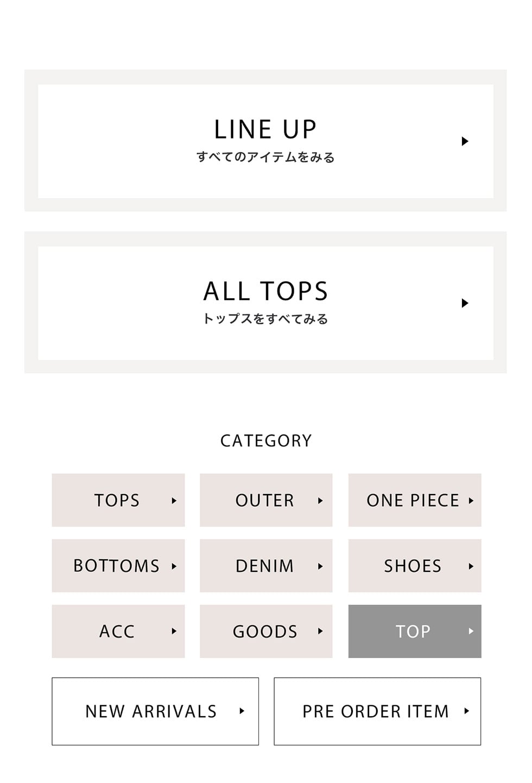Click the arrow on BOTTOMS category

pyautogui.click(x=174, y=566)
